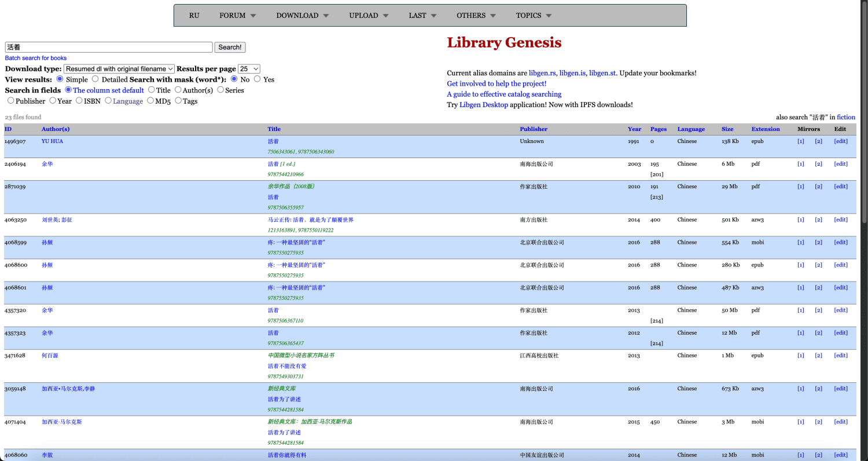Open the TOPICS dropdown menu
This screenshot has height=461, width=868.
tap(534, 16)
